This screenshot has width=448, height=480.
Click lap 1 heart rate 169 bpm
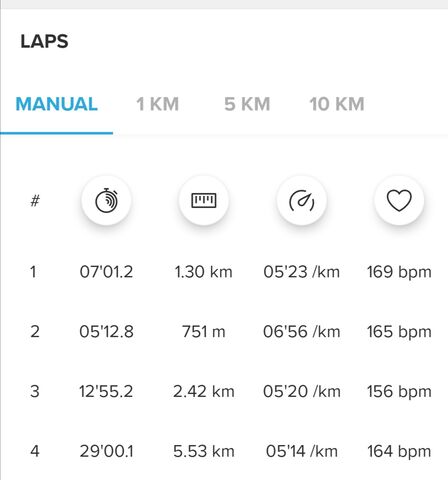pos(399,272)
